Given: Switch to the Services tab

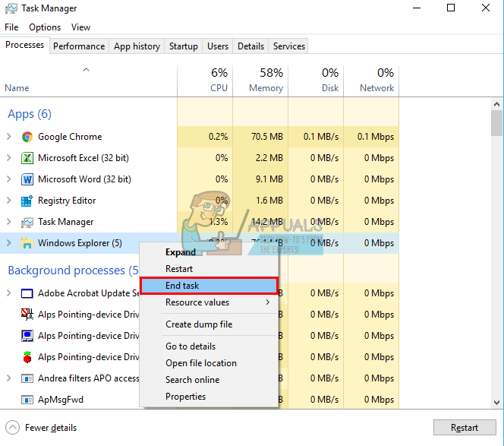Looking at the screenshot, I should [x=289, y=46].
